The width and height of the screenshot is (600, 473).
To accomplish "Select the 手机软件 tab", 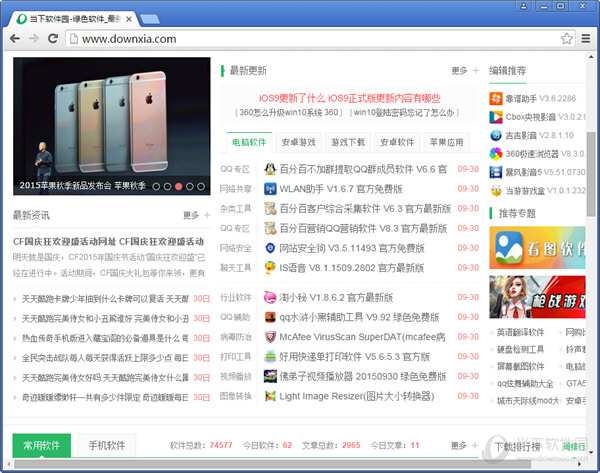I will coord(107,445).
